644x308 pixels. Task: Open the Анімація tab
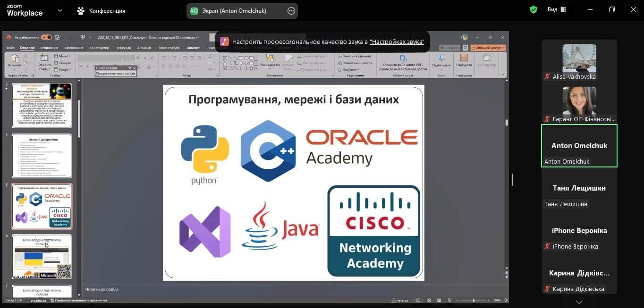click(144, 48)
